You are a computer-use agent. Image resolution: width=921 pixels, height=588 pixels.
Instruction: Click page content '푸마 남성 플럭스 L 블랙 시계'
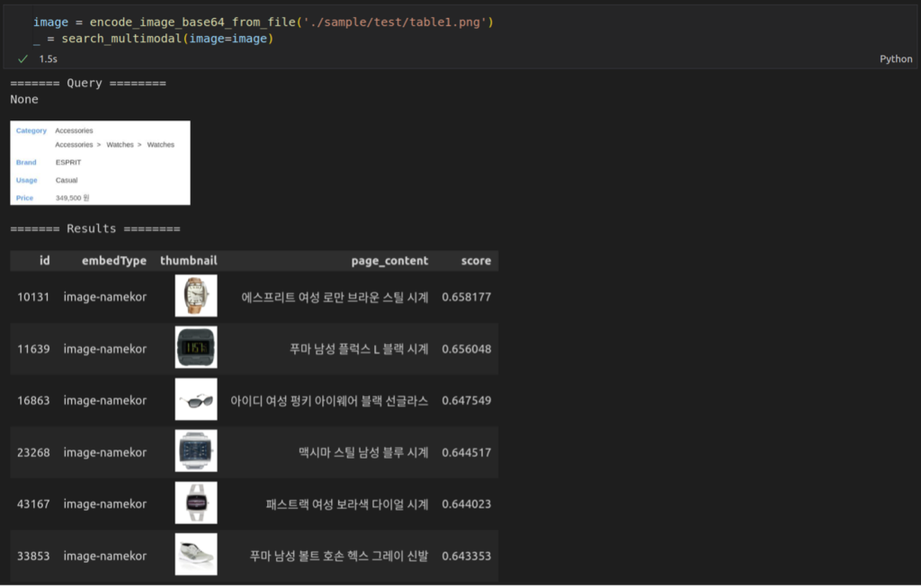tap(359, 349)
